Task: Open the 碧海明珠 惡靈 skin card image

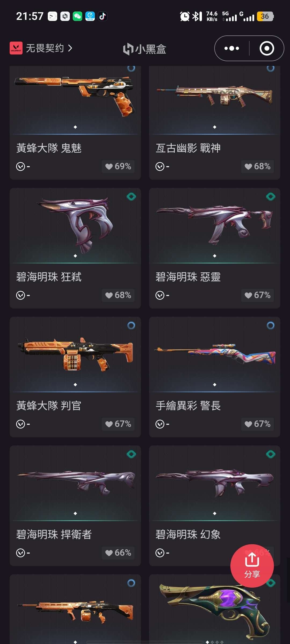Action: [215, 225]
